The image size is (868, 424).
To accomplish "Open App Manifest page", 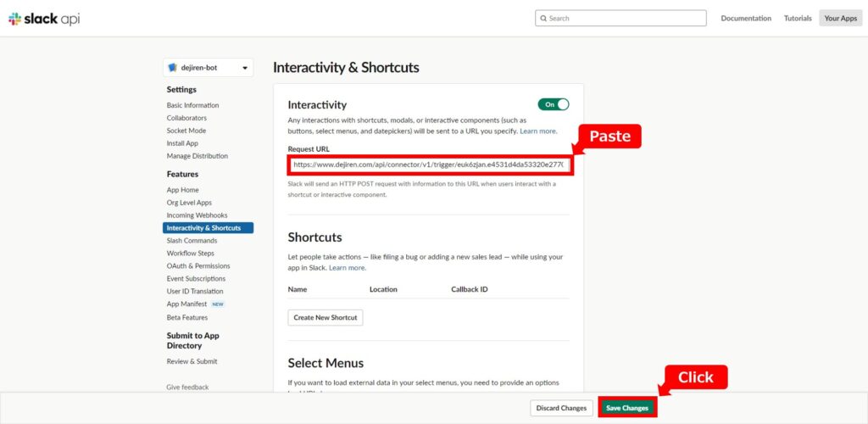I will 186,304.
